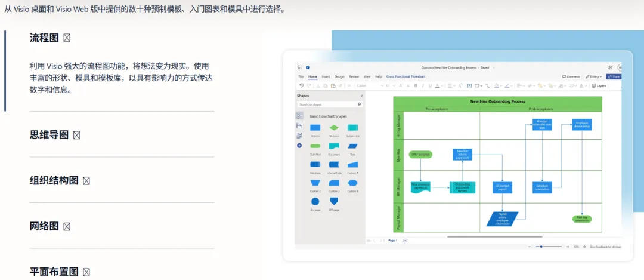
Task: Click the Visio logo icon
Action: point(308,67)
